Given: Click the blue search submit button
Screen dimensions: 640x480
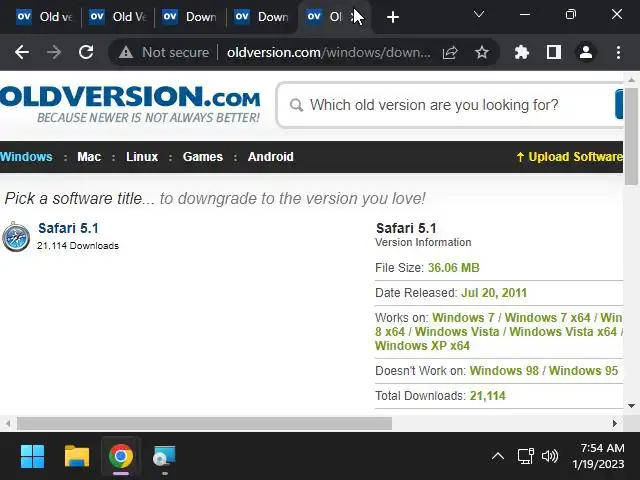Looking at the screenshot, I should coord(619,104).
